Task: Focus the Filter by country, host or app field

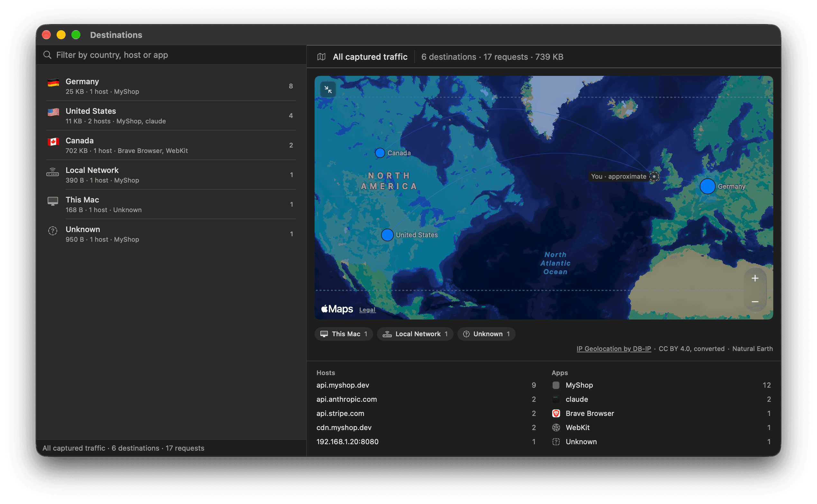Action: click(171, 55)
